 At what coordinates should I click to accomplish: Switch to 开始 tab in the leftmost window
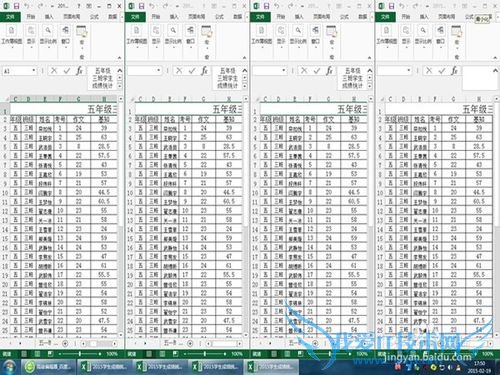(x=31, y=17)
